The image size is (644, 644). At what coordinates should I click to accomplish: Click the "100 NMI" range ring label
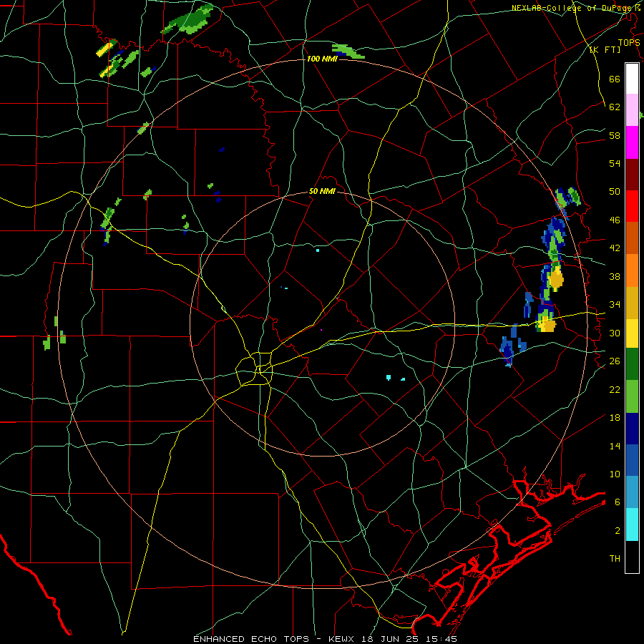click(321, 59)
